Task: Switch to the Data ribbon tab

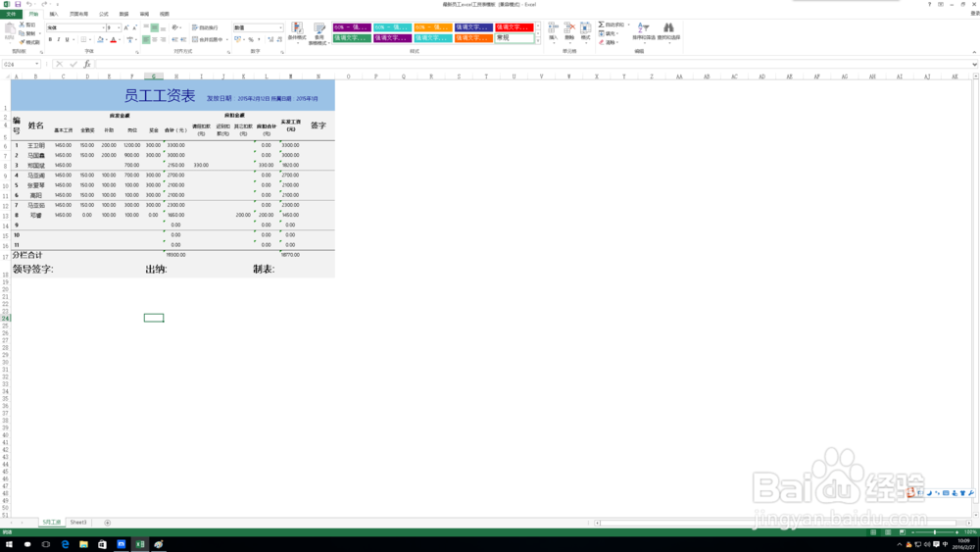Action: point(123,14)
